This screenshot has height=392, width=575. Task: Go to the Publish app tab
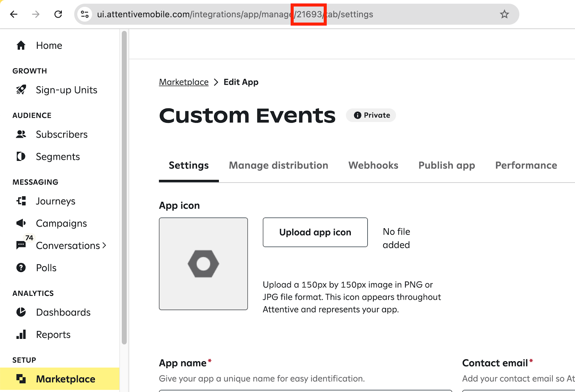[446, 165]
